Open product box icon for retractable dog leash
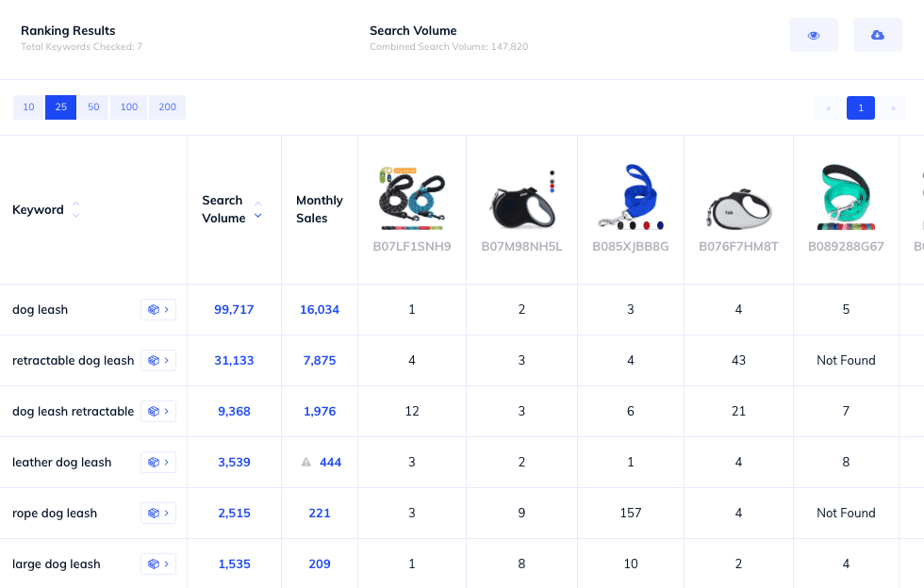This screenshot has width=924, height=588. pyautogui.click(x=158, y=360)
